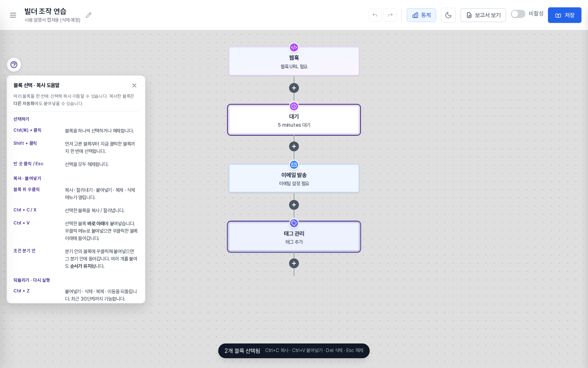Click the '빈 곳 클릭 / Esc' shortcut text

pyautogui.click(x=28, y=164)
